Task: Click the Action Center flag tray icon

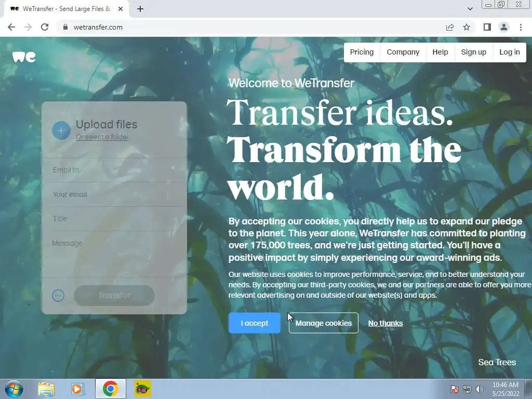Action: tap(455, 389)
